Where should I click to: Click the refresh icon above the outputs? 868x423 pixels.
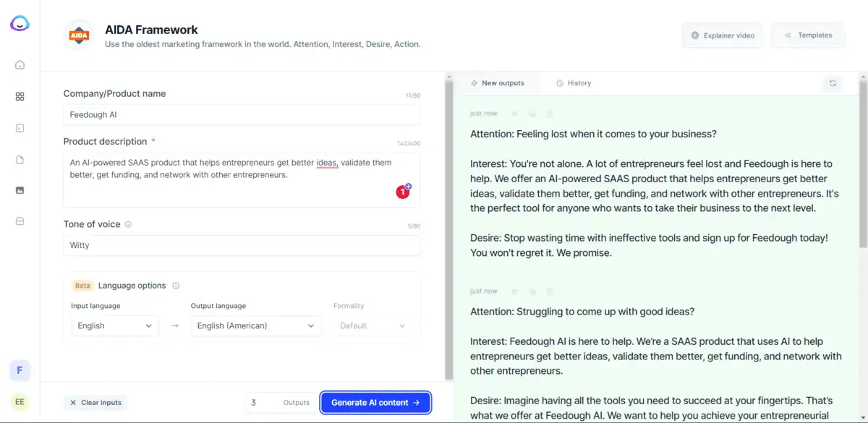[833, 83]
